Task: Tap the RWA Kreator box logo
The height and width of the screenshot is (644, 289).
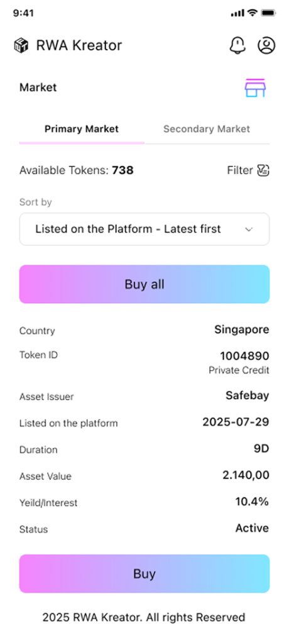Action: pos(21,45)
